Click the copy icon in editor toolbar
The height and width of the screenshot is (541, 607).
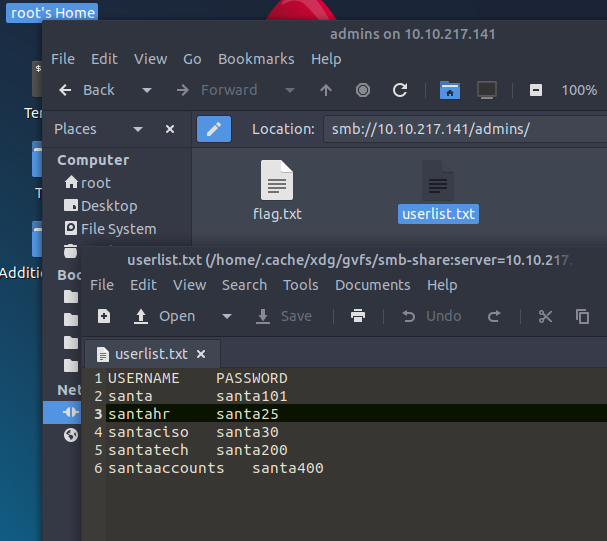(582, 316)
